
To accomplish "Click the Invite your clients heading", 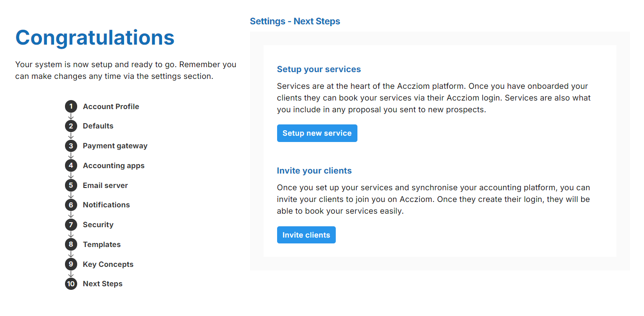I will tap(314, 171).
